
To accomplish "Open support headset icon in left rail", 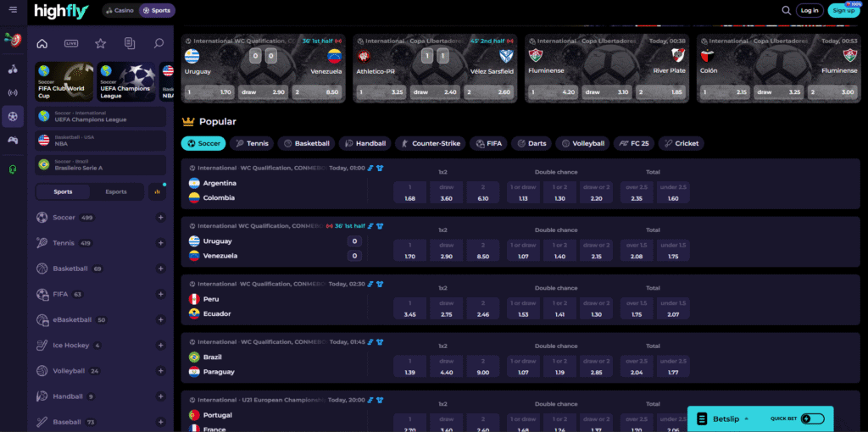I will [x=13, y=169].
